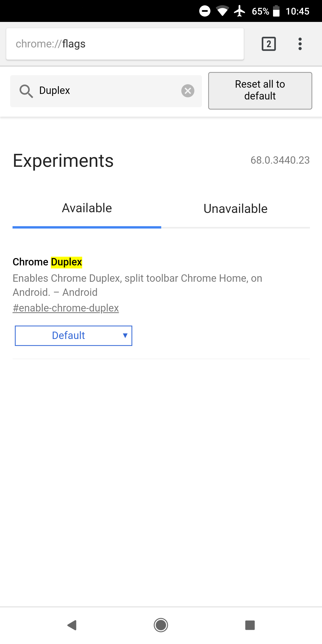Open the #enable-chrome-duplex flag link

coord(66,308)
